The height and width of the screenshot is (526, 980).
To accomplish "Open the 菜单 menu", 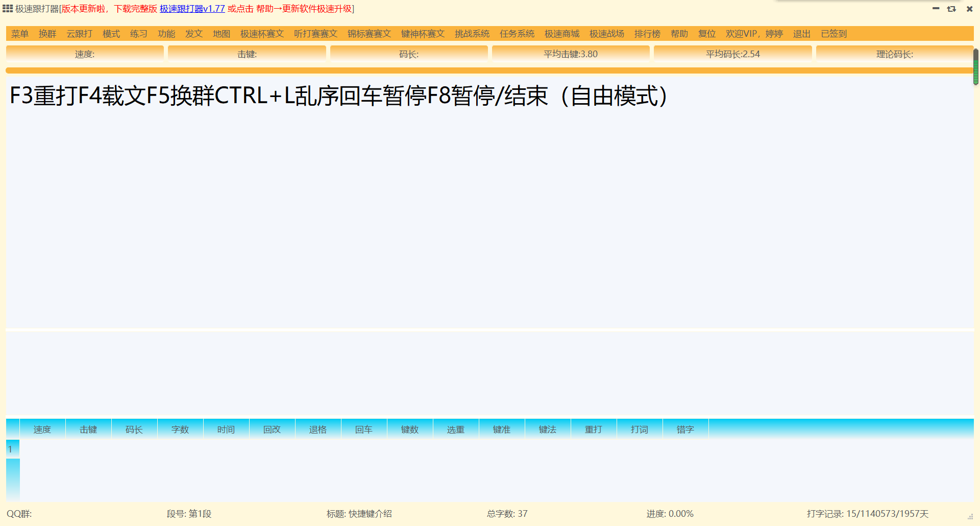I will point(20,34).
